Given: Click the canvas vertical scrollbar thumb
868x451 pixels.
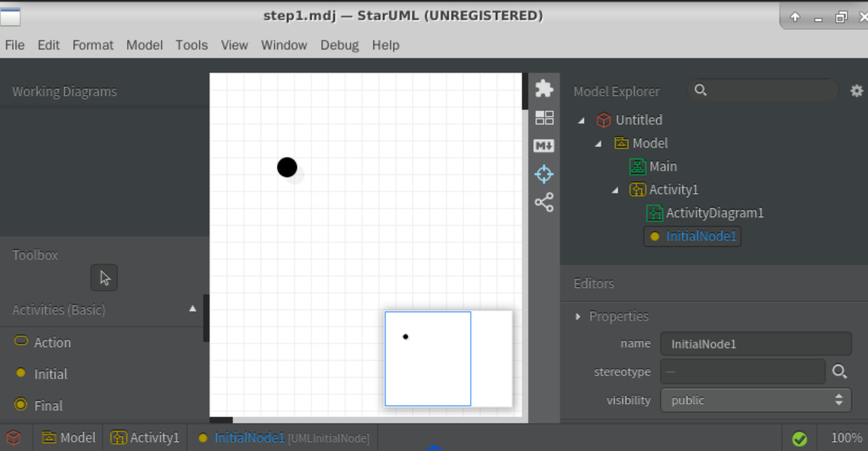Looking at the screenshot, I should 525,91.
